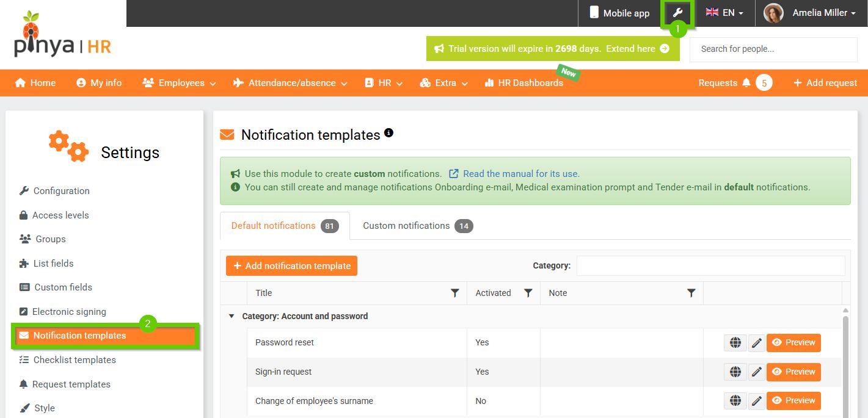The image size is (868, 418).
Task: Expand the Employees menu
Action: (x=180, y=83)
